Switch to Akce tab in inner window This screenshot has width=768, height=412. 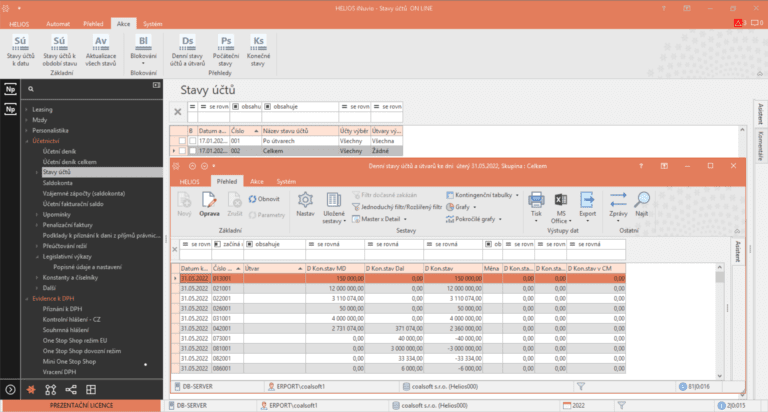point(257,181)
